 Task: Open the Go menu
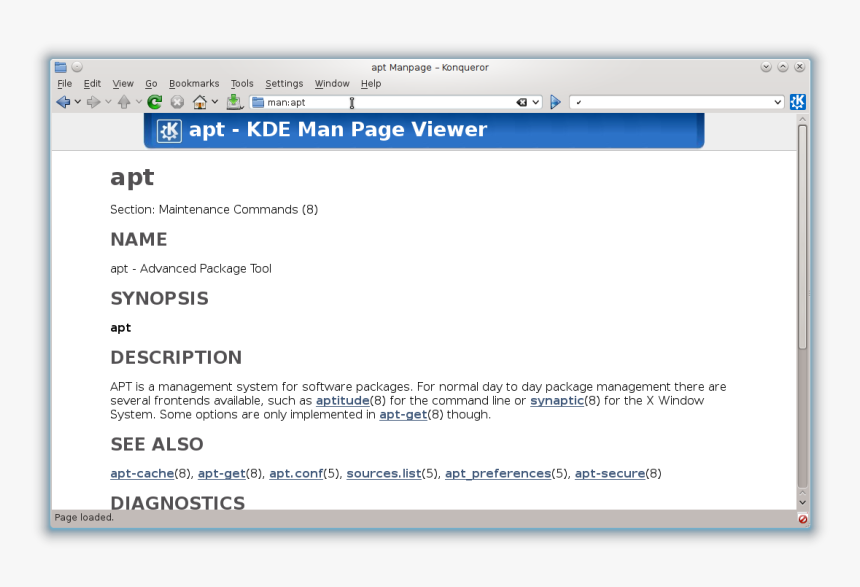click(151, 83)
